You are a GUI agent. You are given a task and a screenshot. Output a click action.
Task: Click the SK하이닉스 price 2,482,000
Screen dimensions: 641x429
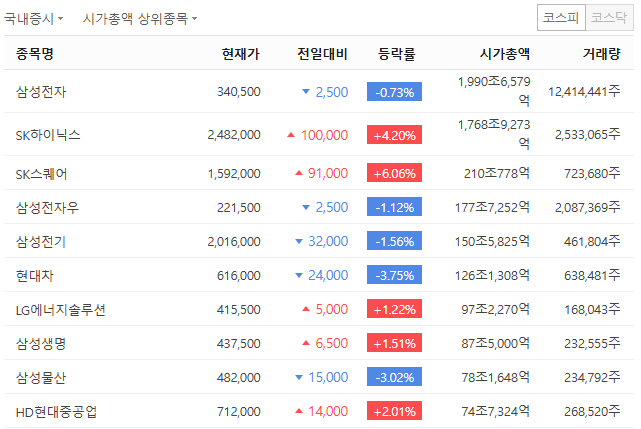pos(234,135)
